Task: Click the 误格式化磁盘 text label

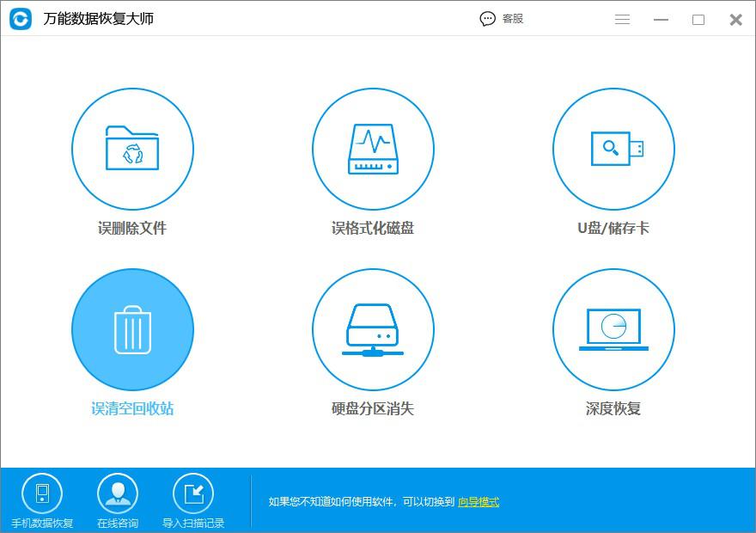Action: 373,228
